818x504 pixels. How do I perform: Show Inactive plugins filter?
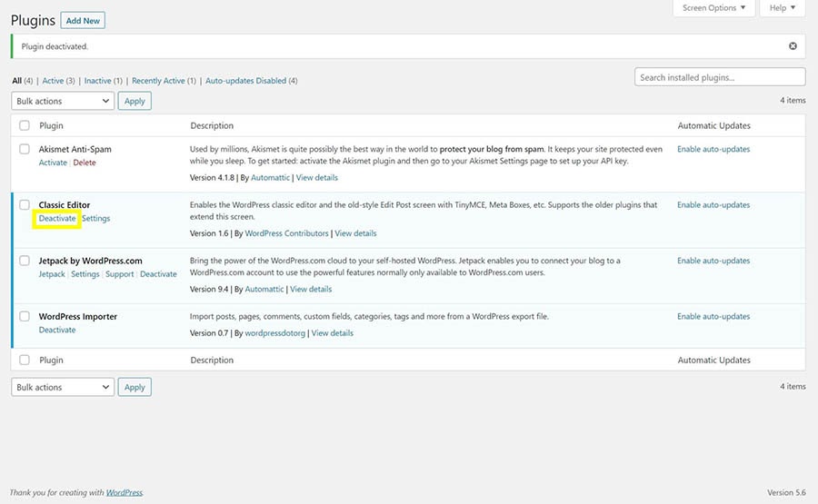(x=97, y=81)
